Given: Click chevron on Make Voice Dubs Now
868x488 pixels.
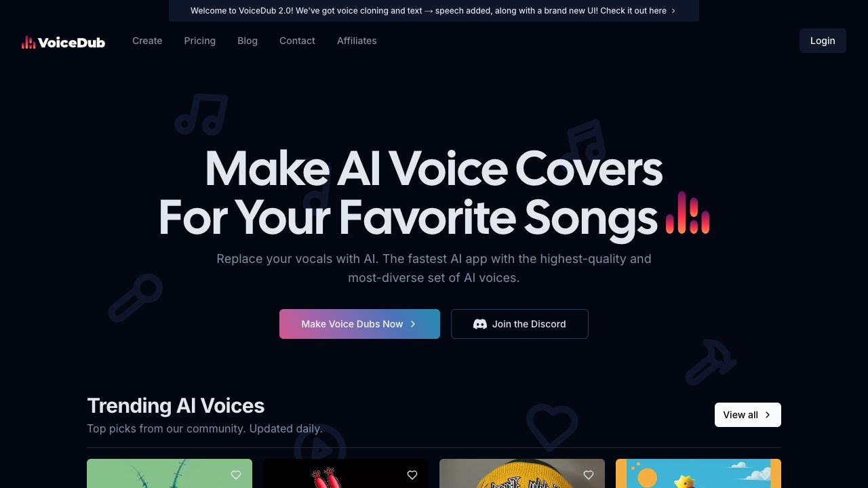Looking at the screenshot, I should tap(413, 324).
